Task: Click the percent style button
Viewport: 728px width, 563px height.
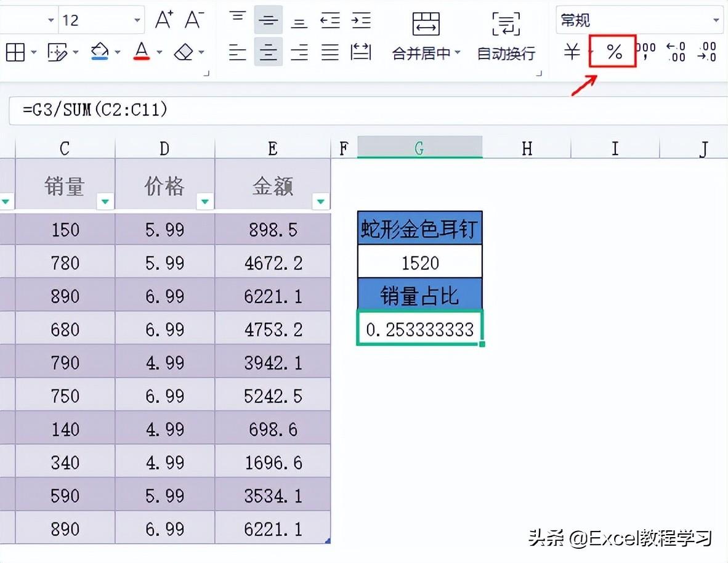Action: (x=613, y=52)
